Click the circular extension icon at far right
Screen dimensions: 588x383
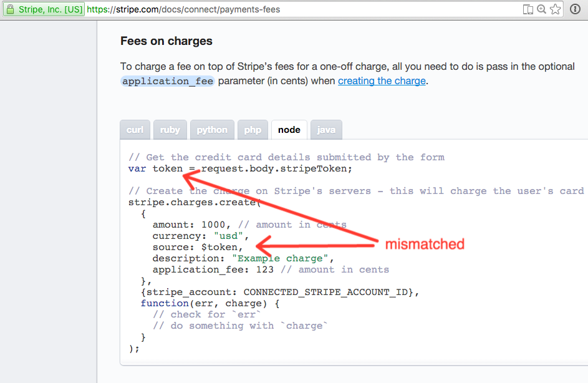(x=575, y=9)
